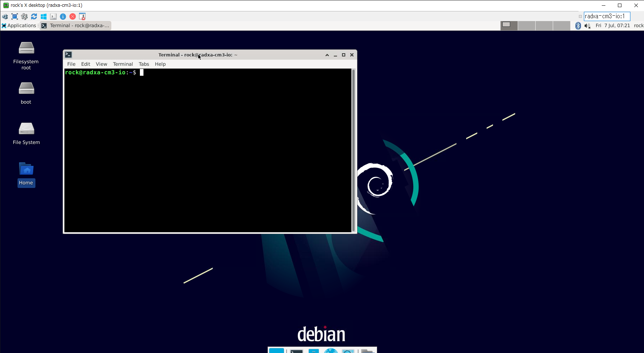Minimize the Terminal window
Image resolution: width=644 pixels, height=353 pixels.
335,55
